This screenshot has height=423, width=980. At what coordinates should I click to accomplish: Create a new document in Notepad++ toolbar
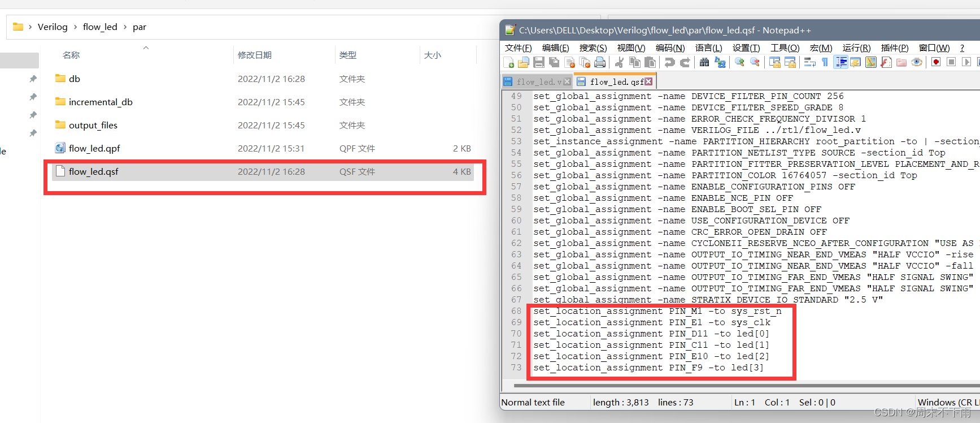(x=508, y=62)
